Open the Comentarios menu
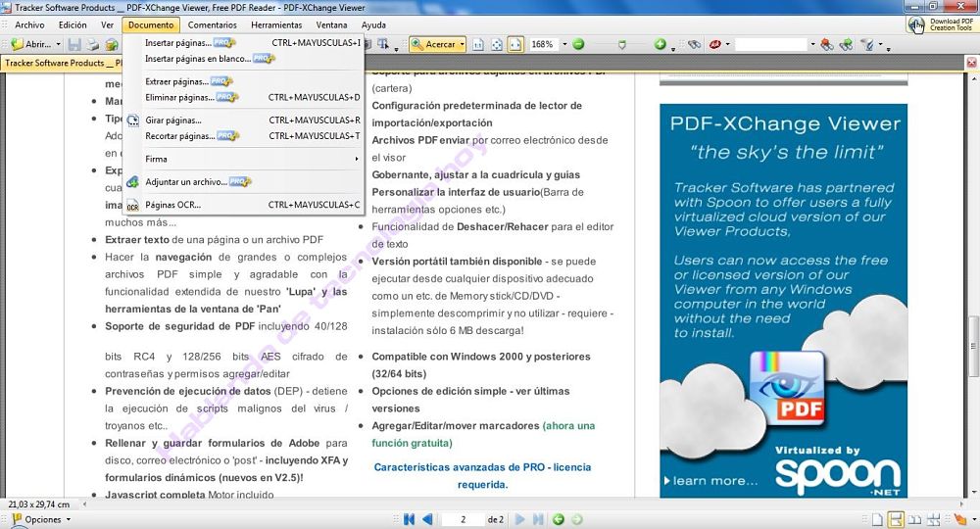 point(212,25)
